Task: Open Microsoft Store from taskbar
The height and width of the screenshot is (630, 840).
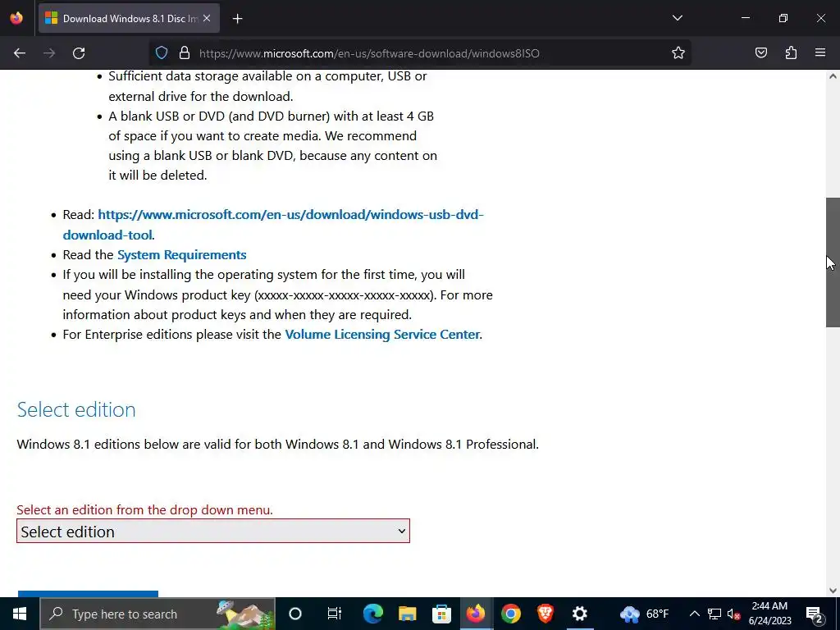Action: coord(441,614)
